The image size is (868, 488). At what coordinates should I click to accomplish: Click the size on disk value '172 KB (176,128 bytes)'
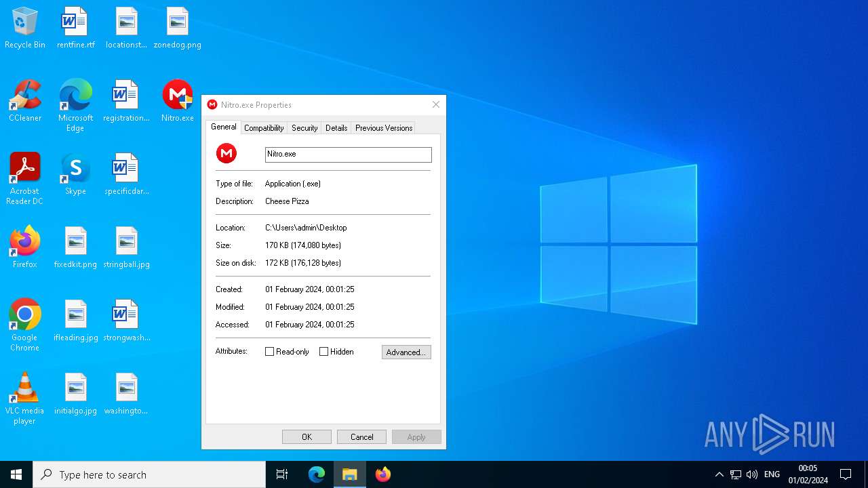pyautogui.click(x=303, y=263)
